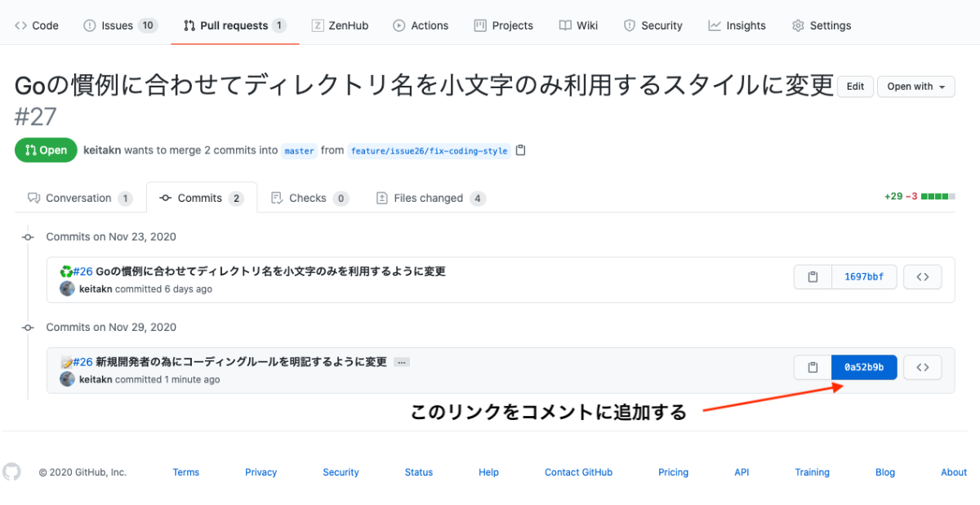980x505 pixels.
Task: Click the +29 −3 diffstat bar
Action: [920, 197]
